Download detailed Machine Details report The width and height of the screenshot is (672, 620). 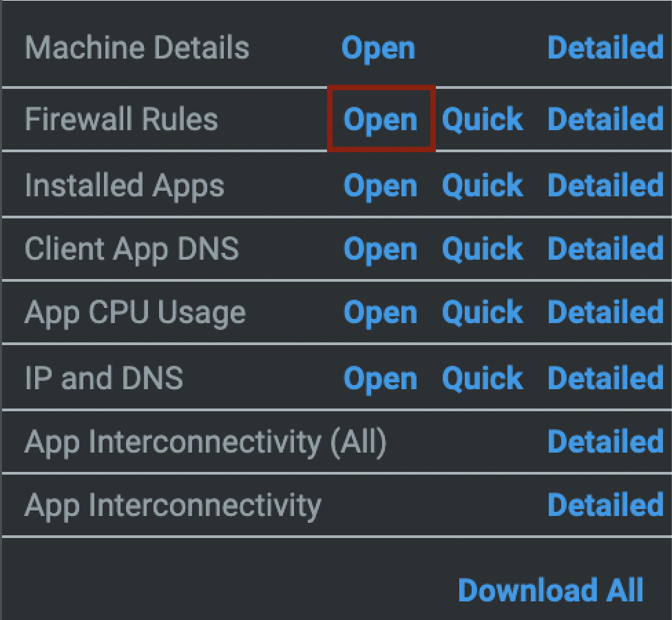click(605, 48)
